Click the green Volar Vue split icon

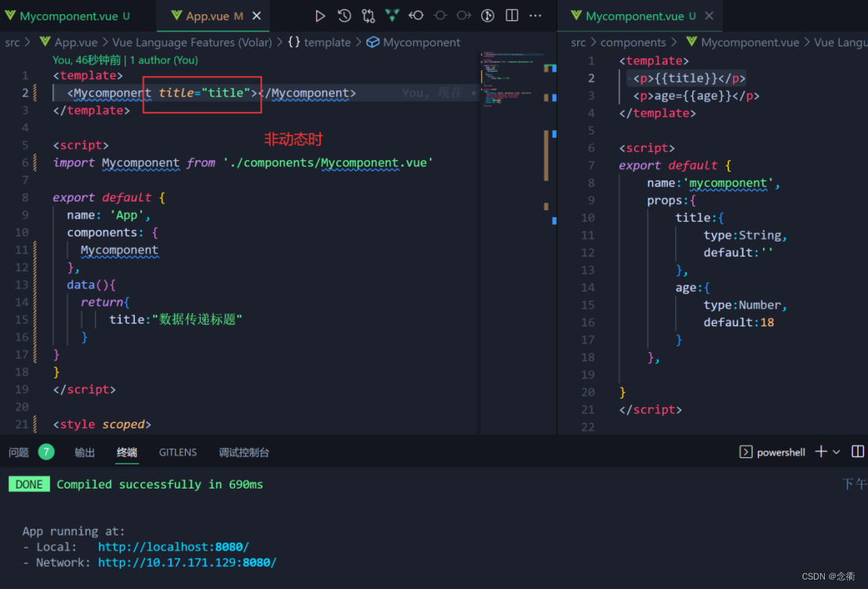click(392, 16)
